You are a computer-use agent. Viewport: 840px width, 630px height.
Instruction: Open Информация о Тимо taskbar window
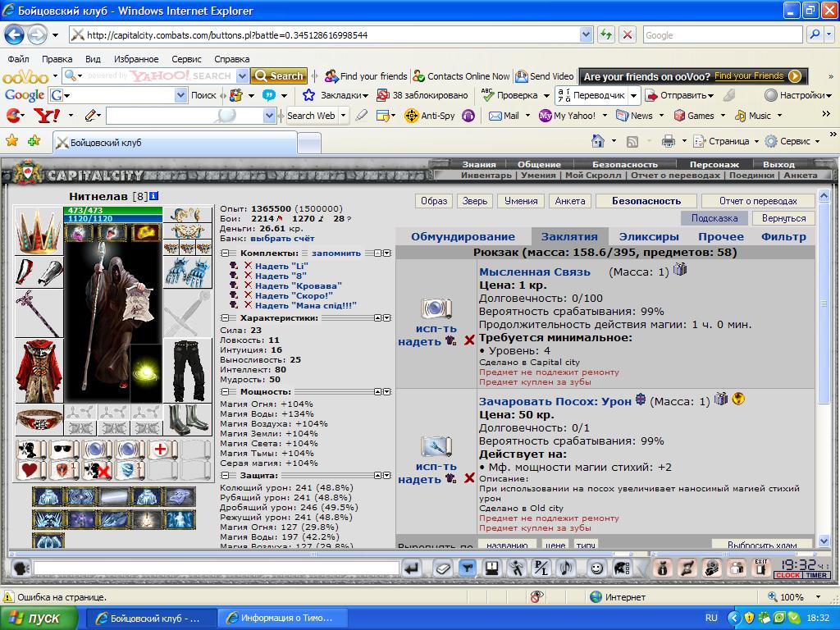[x=283, y=618]
